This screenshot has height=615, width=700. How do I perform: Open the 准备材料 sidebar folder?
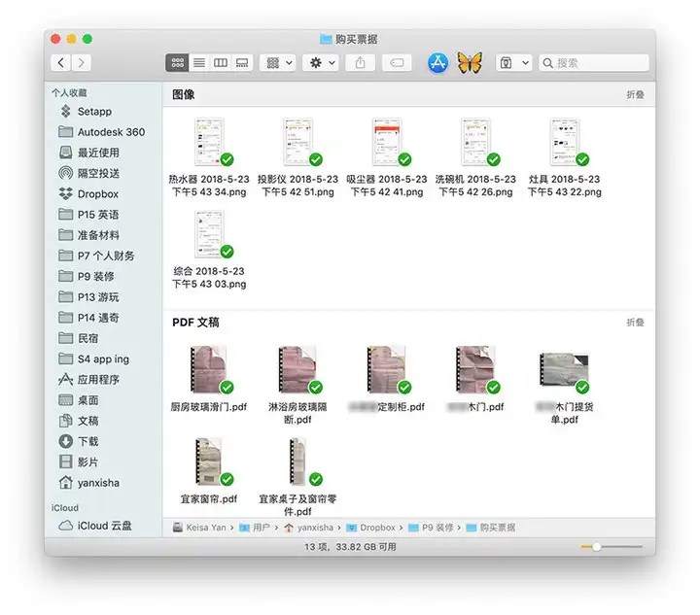[x=89, y=235]
